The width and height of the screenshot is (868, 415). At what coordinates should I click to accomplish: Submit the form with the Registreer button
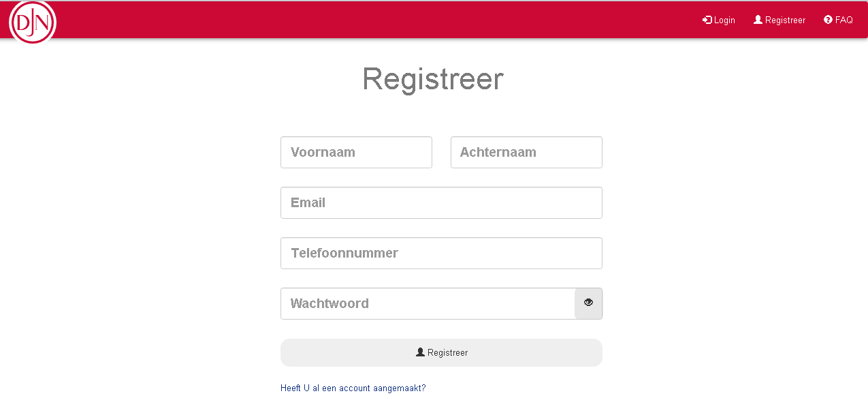(x=441, y=352)
